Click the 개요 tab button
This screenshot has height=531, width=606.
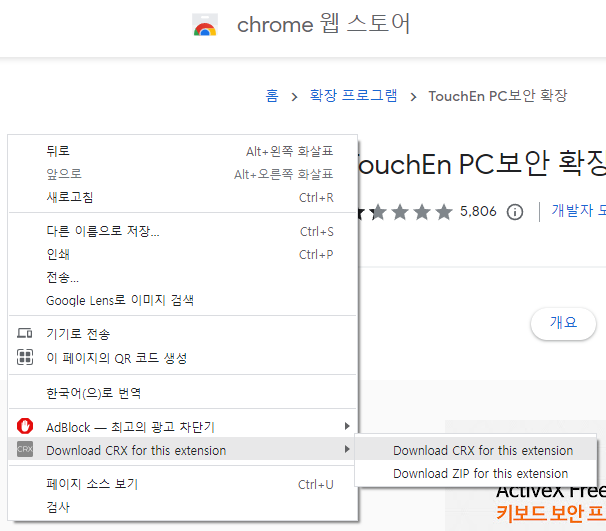(563, 323)
